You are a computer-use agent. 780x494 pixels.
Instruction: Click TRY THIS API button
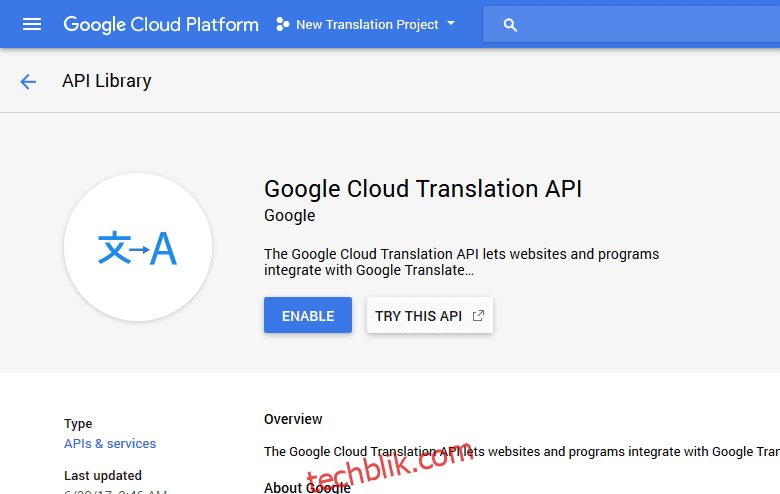pyautogui.click(x=430, y=315)
